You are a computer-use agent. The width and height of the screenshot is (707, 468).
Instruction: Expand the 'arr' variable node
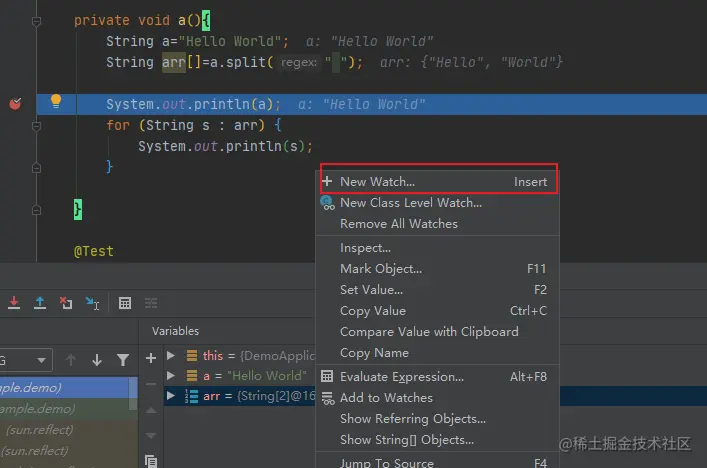coord(170,396)
